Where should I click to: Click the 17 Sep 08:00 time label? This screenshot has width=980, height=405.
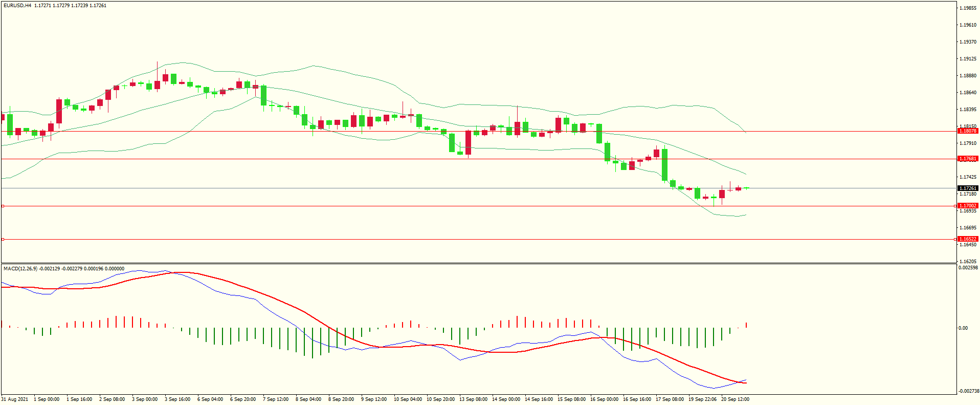point(670,399)
